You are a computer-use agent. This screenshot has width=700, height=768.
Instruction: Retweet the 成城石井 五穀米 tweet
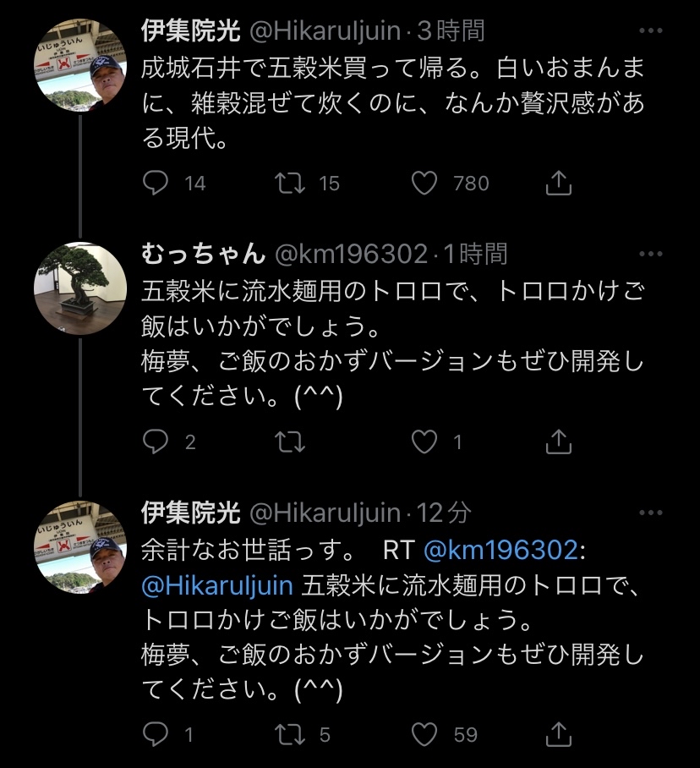(291, 183)
